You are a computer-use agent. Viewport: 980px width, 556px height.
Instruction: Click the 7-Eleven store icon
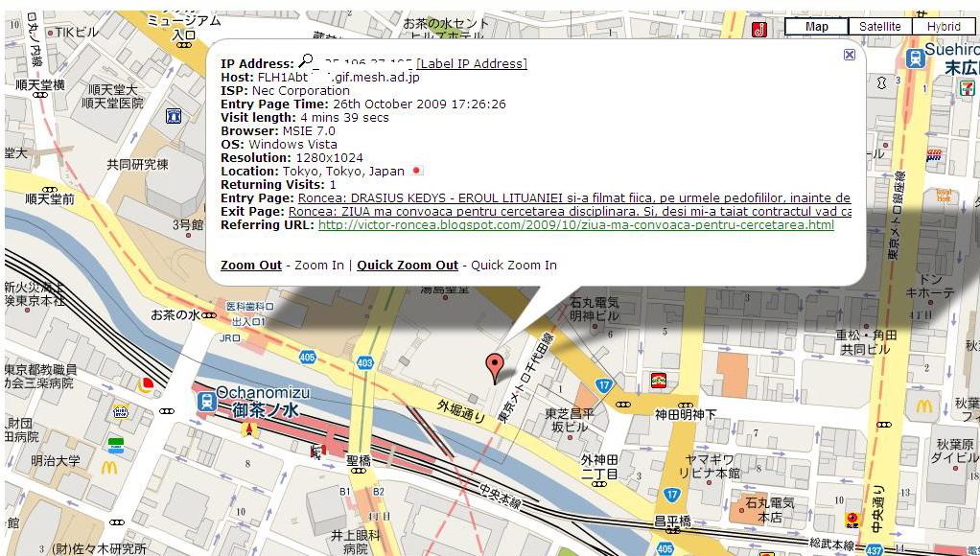coord(968,88)
